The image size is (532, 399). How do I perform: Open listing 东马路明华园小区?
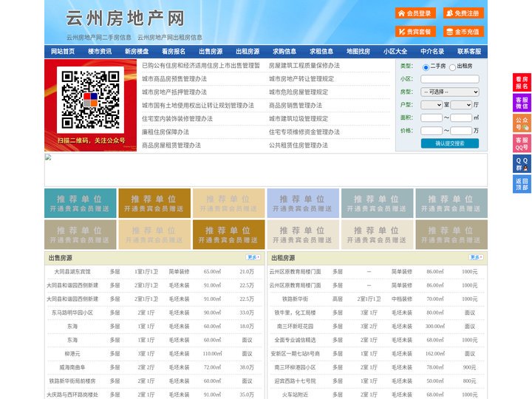72,313
